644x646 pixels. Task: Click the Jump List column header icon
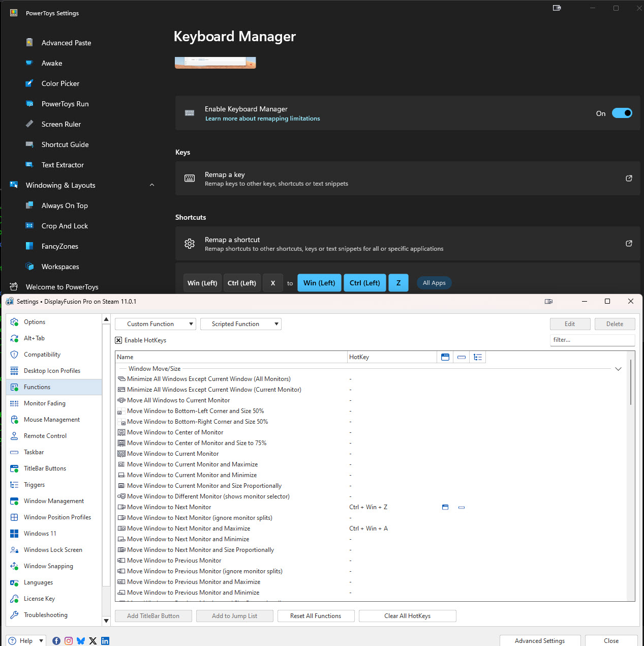[462, 357]
